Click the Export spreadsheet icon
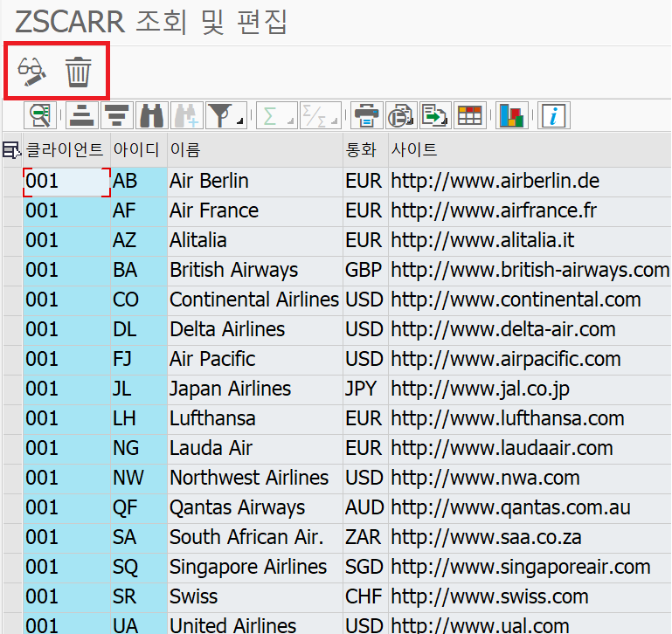The width and height of the screenshot is (672, 634). pyautogui.click(x=435, y=115)
